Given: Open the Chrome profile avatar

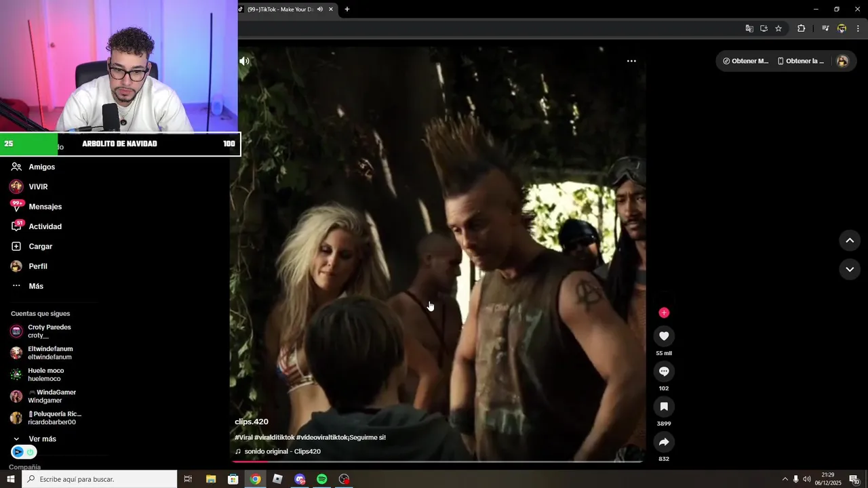Looking at the screenshot, I should [842, 28].
